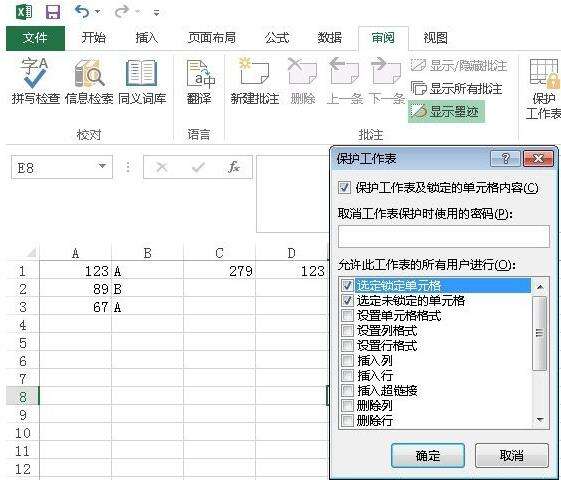Viewport: 561px width, 480px height.
Task: Close the 保护工作表 dialog
Action: point(538,158)
